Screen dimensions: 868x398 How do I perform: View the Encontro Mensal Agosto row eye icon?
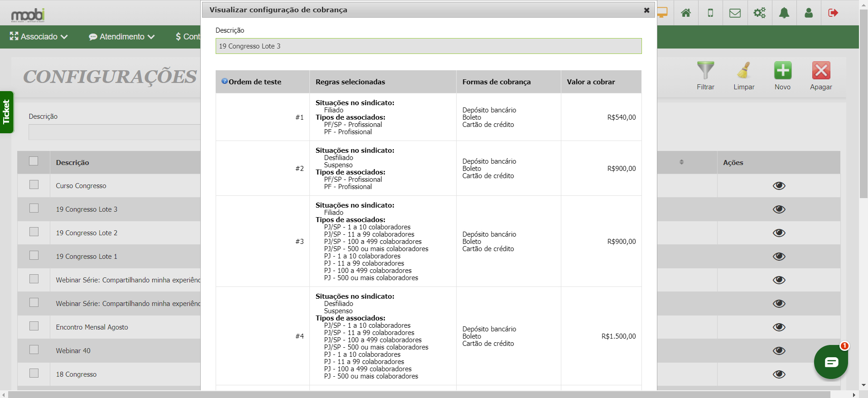click(779, 327)
